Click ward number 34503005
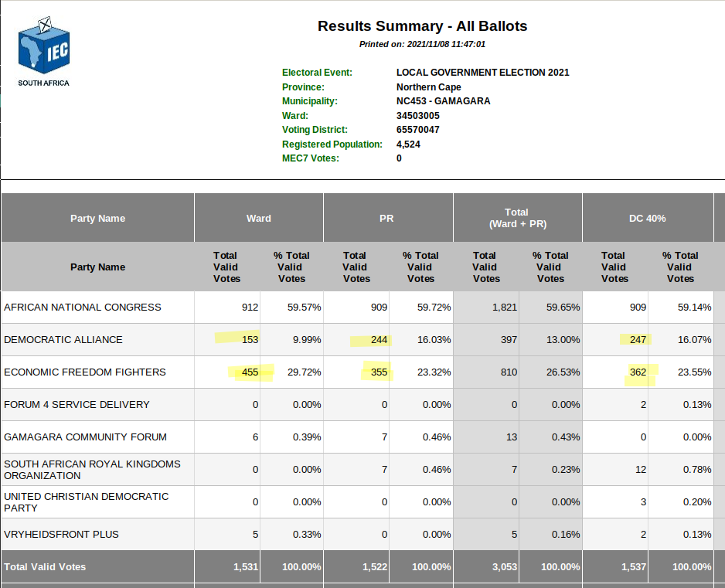 pos(418,116)
